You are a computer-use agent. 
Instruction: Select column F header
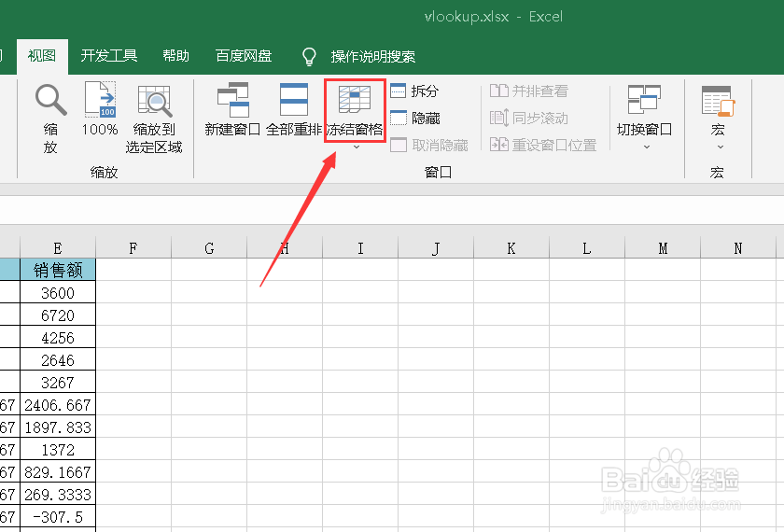133,248
